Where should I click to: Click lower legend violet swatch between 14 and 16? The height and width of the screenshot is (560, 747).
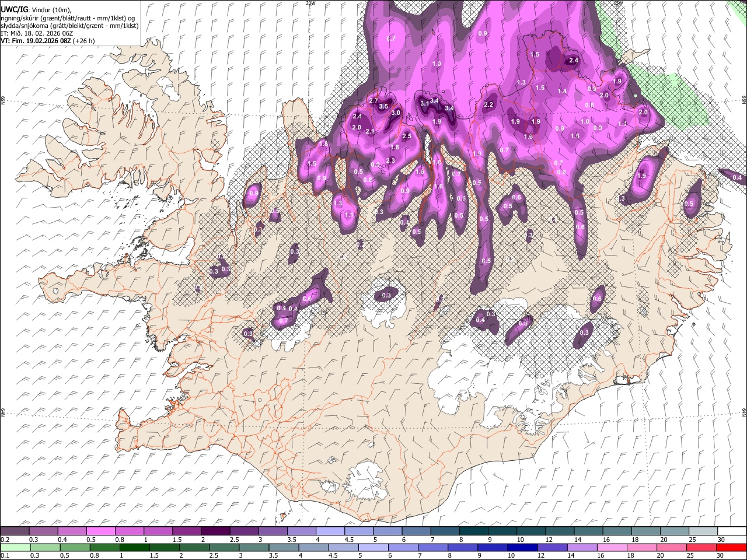(x=582, y=547)
